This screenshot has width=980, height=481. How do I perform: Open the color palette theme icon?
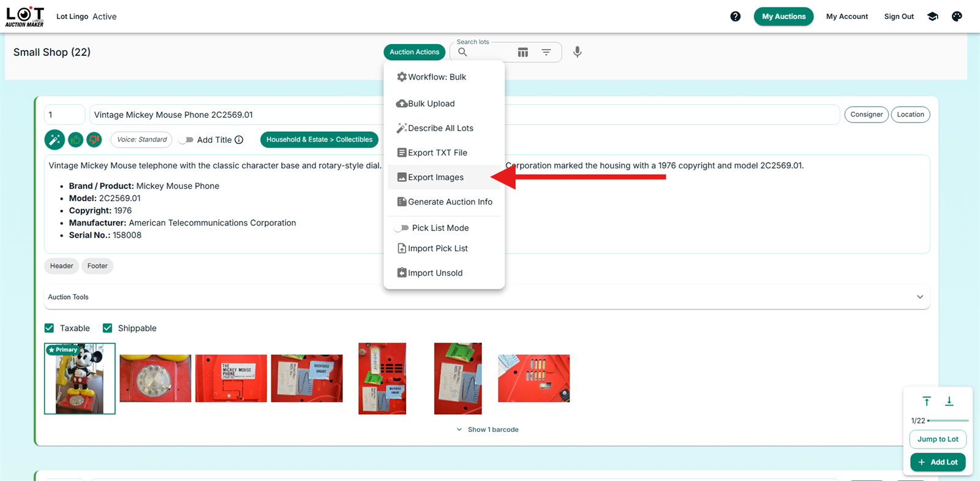[957, 17]
